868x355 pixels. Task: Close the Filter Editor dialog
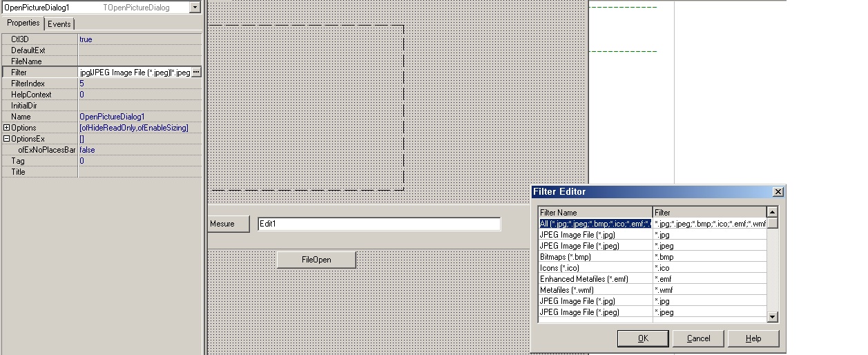point(778,192)
